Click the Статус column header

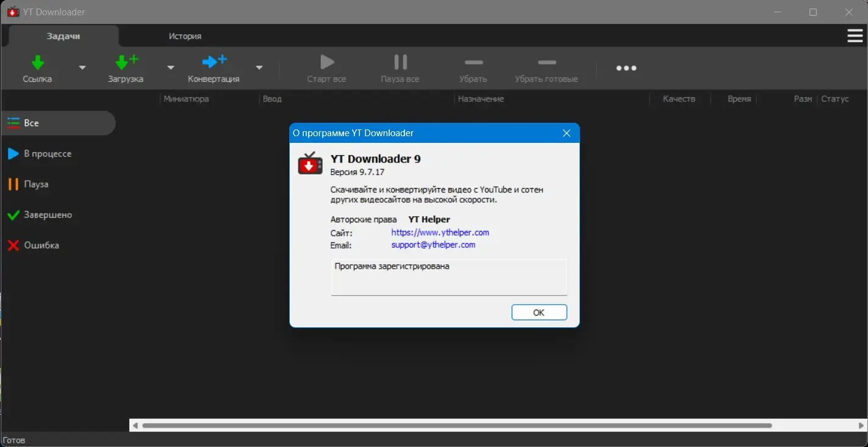click(x=835, y=98)
